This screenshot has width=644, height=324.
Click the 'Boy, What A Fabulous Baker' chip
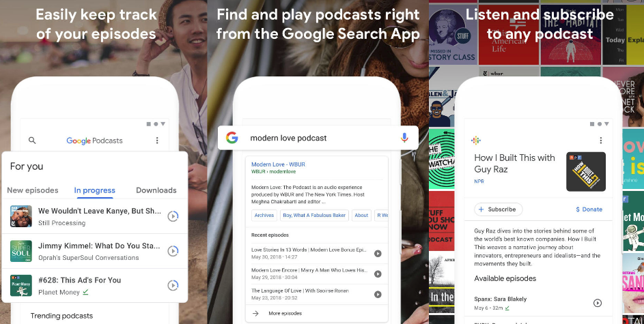coord(314,216)
